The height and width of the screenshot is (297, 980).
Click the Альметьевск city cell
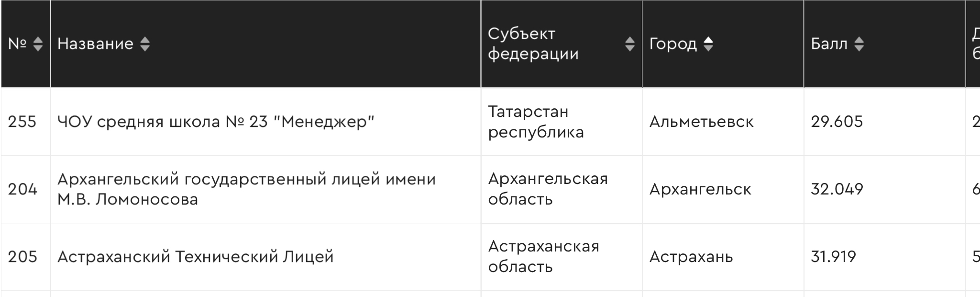[701, 122]
